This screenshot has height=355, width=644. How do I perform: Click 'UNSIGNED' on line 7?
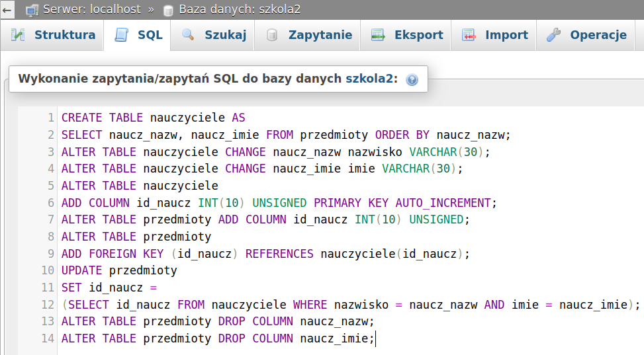pos(436,219)
